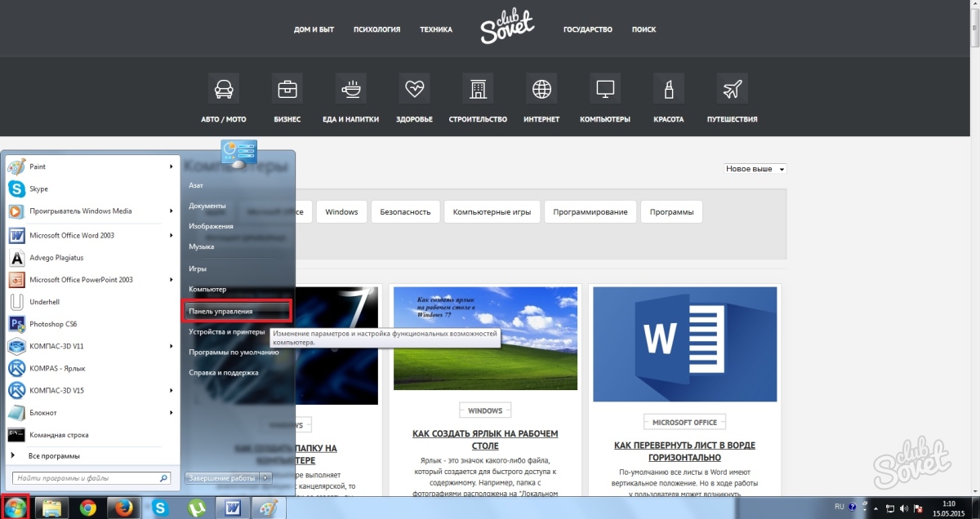980x519 pixels.
Task: Open the heart Здоровье category icon
Action: 414,88
